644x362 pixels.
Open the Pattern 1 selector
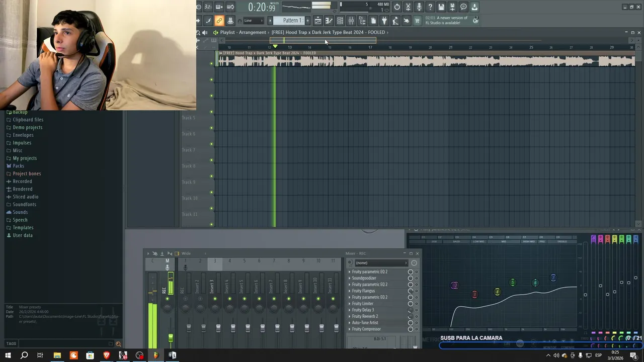pyautogui.click(x=289, y=21)
